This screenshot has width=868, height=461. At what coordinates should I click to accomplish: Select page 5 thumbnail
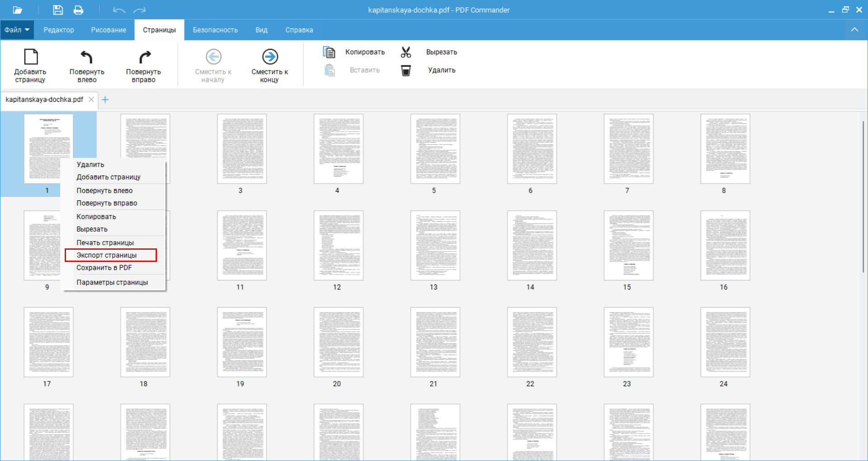[435, 149]
